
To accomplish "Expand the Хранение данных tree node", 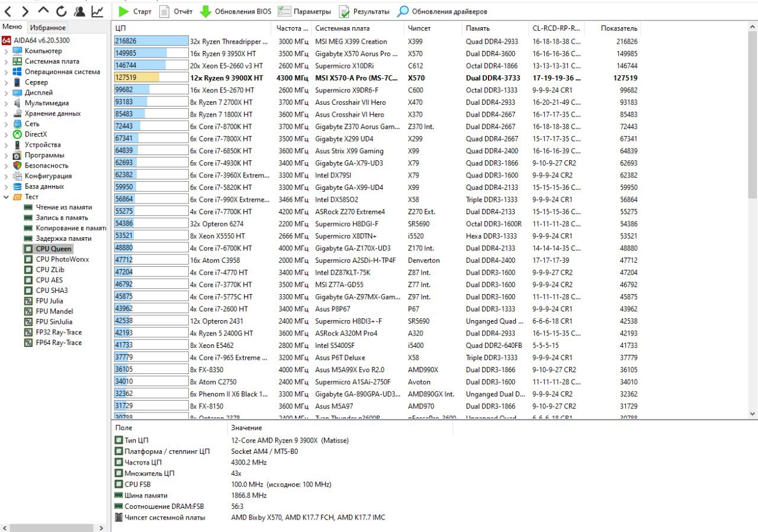I will (x=6, y=113).
